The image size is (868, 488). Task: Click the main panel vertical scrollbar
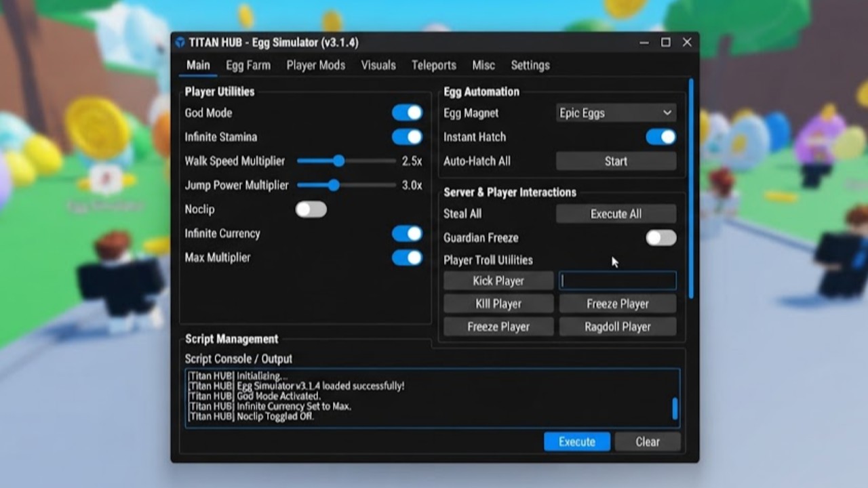pyautogui.click(x=691, y=188)
